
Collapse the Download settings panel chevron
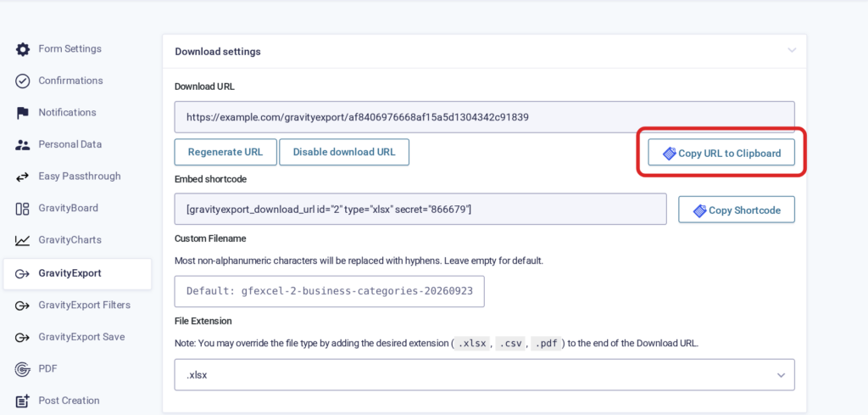(x=792, y=50)
